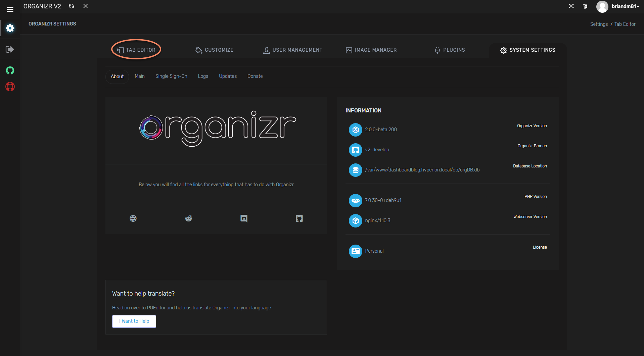
Task: Go to the Plugins tab
Action: click(450, 50)
